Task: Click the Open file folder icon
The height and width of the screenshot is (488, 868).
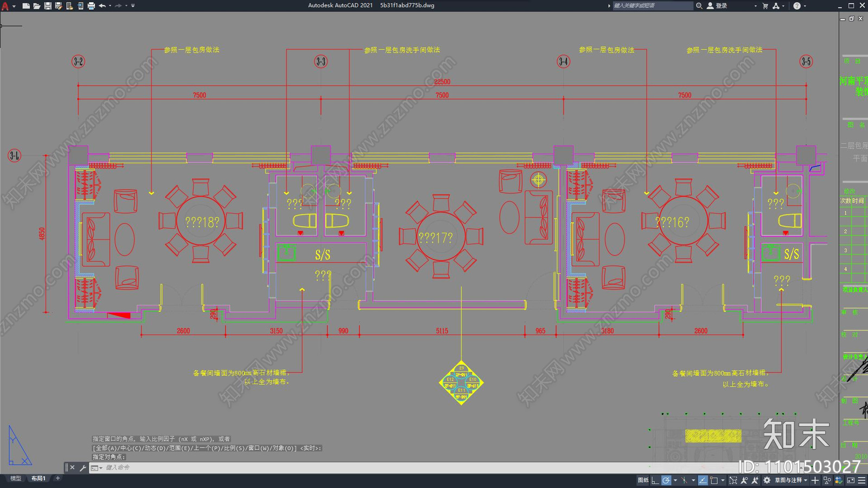Action: (36, 6)
